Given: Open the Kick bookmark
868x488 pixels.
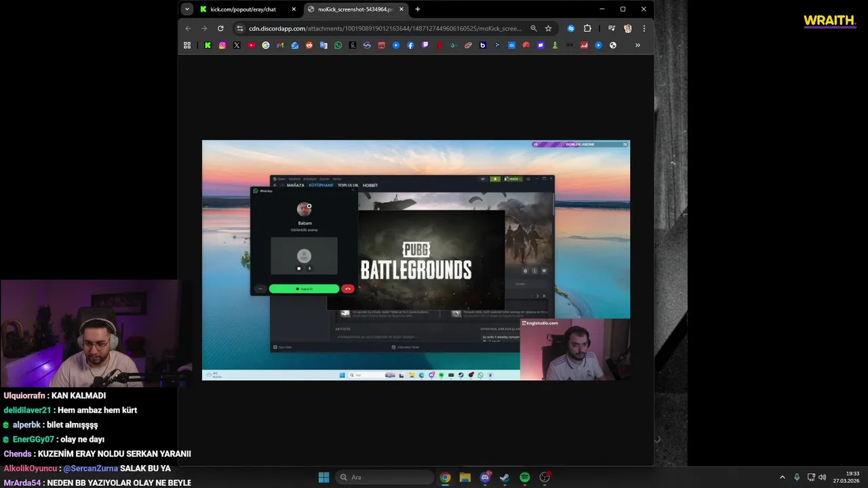Looking at the screenshot, I should [208, 45].
